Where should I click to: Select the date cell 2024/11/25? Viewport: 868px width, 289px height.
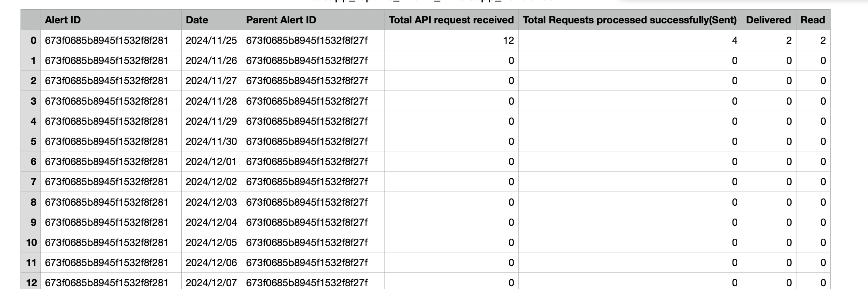pyautogui.click(x=211, y=41)
